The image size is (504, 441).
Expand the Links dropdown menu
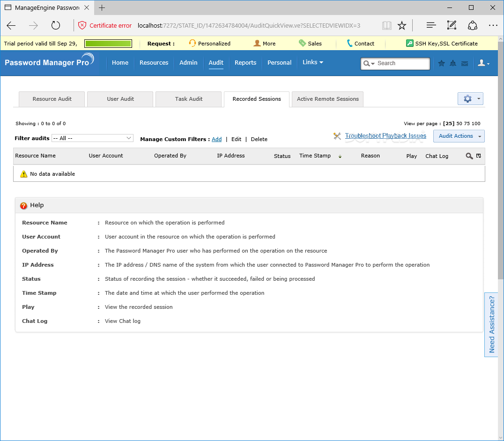pyautogui.click(x=312, y=62)
